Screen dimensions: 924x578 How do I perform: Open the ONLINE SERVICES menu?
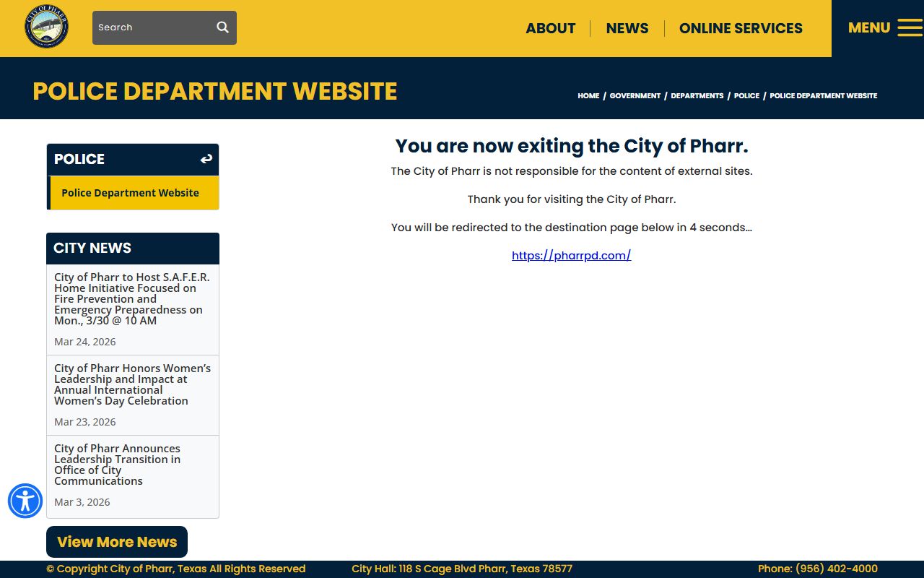coord(741,28)
